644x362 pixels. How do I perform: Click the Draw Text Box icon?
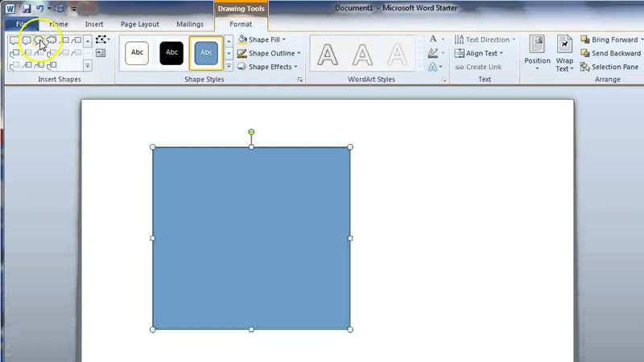tap(101, 53)
